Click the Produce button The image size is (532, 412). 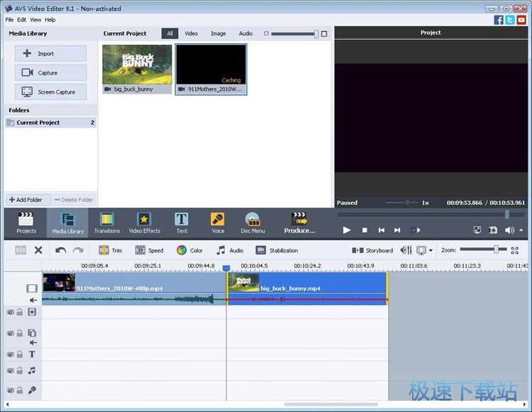click(x=299, y=223)
